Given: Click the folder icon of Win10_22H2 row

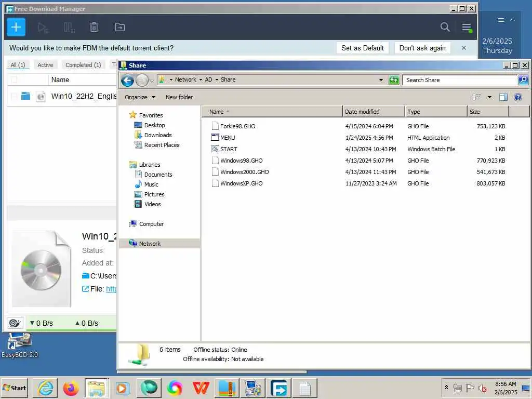Looking at the screenshot, I should 26,96.
